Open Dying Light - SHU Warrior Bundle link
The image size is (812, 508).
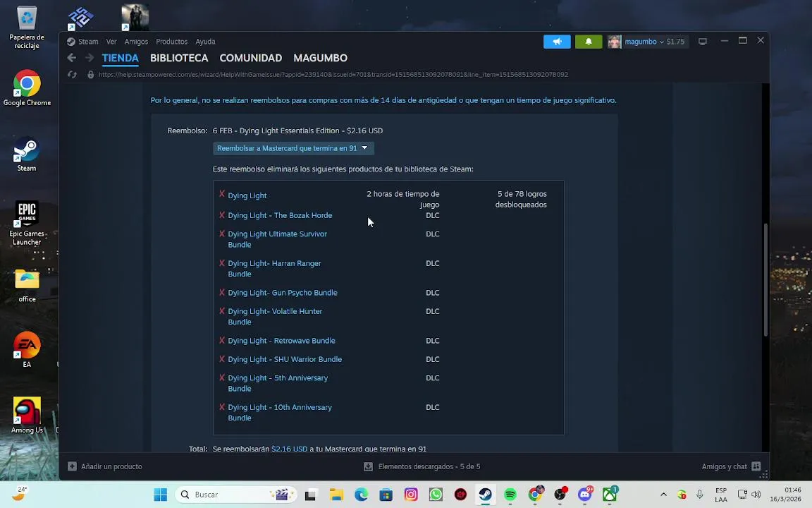coord(285,359)
